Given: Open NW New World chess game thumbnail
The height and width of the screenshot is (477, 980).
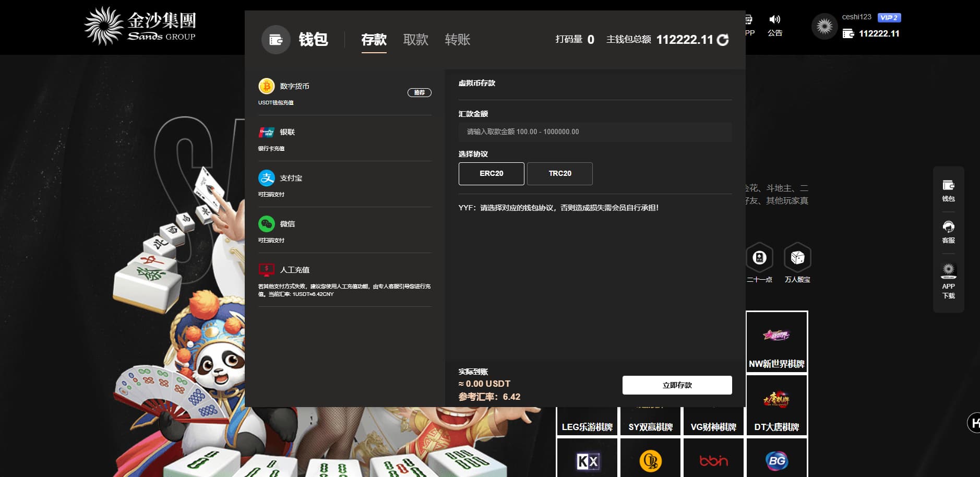Looking at the screenshot, I should click(776, 342).
